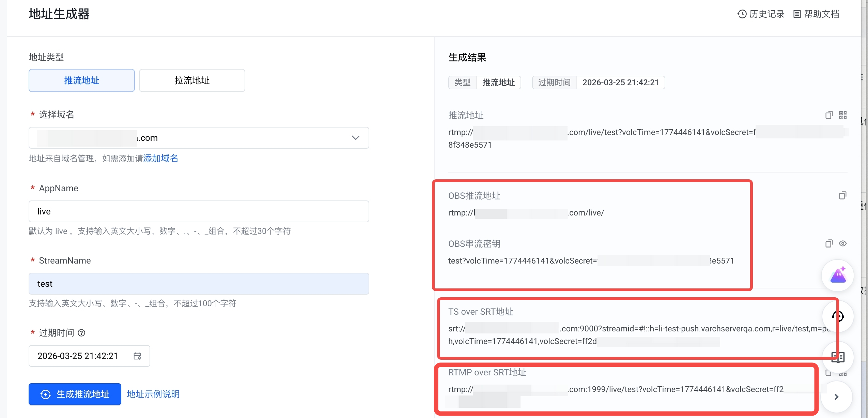868x418 pixels.
Task: Copy the 推流地址 using copy icon
Action: coord(829,115)
